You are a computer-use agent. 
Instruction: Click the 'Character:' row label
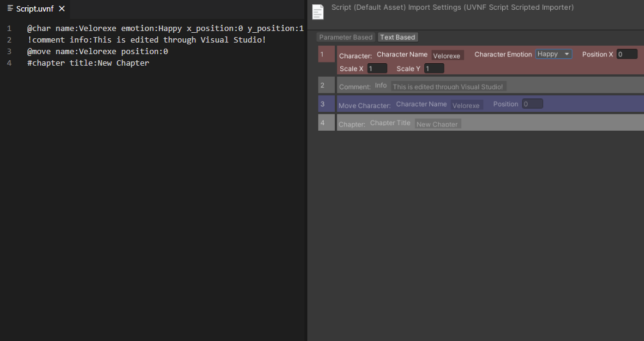pos(355,56)
